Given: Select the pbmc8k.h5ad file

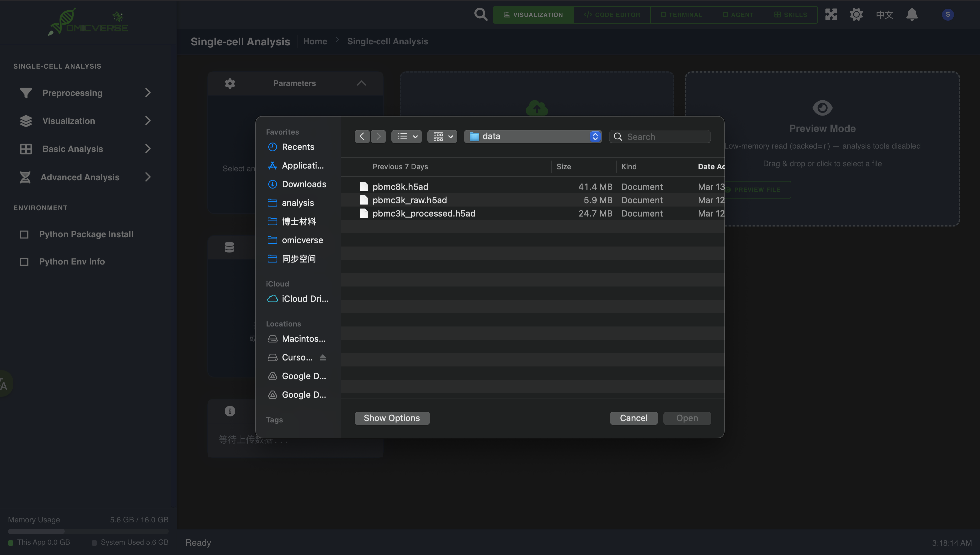Looking at the screenshot, I should pyautogui.click(x=400, y=187).
